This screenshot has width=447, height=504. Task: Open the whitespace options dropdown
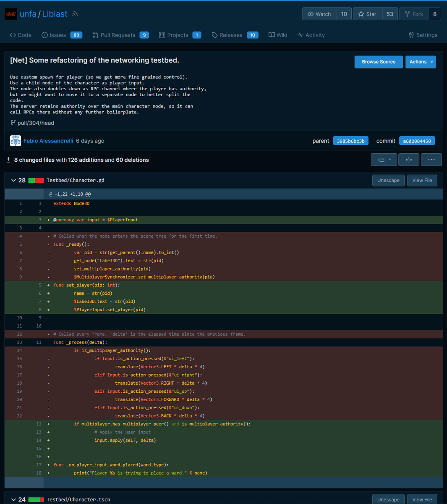[x=384, y=160]
